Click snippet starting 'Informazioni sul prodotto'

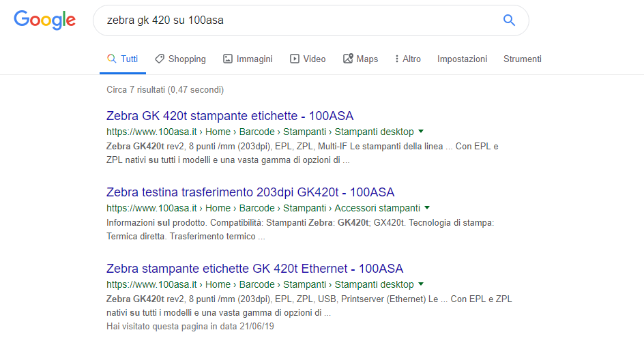pos(300,230)
